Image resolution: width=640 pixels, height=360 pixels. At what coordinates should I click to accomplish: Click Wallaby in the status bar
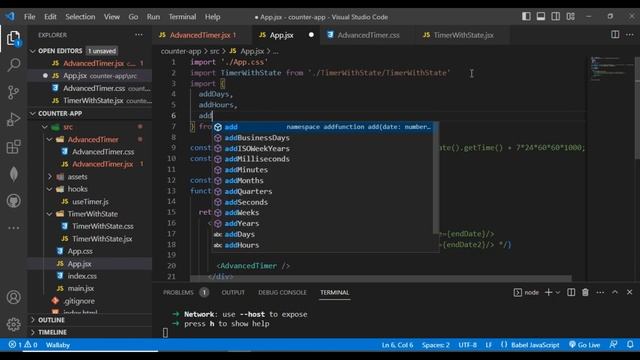tap(58, 345)
